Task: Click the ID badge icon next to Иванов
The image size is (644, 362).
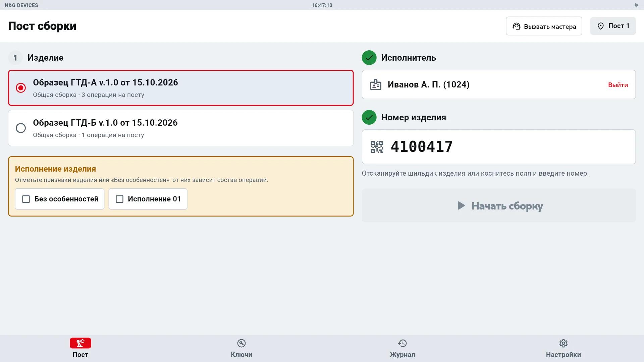Action: point(376,84)
